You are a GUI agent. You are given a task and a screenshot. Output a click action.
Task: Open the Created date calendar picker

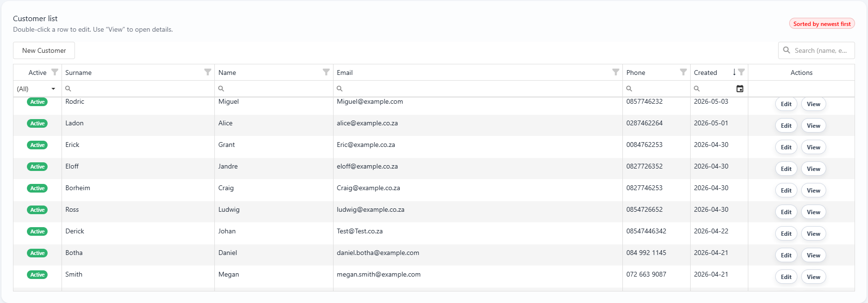(740, 89)
